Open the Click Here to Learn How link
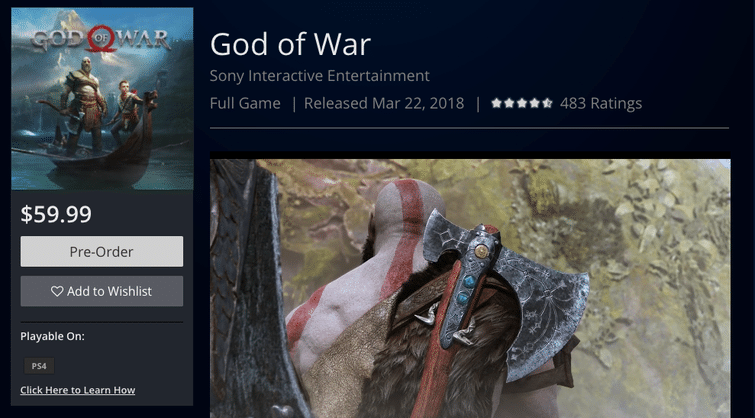Image resolution: width=755 pixels, height=418 pixels. pyautogui.click(x=78, y=390)
